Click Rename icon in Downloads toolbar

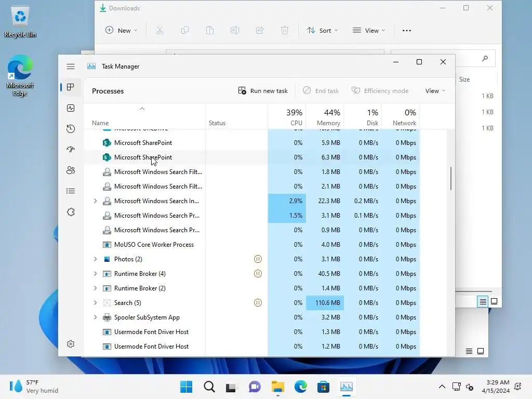coord(235,31)
